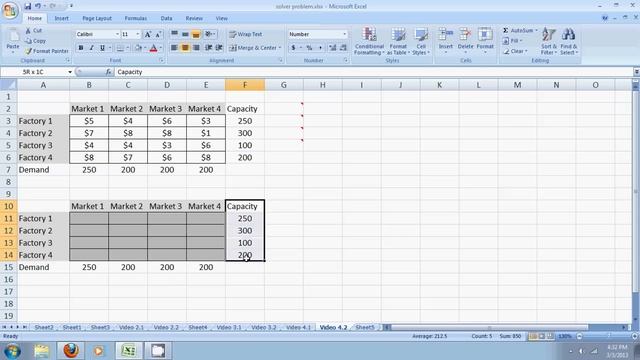Toggle Bold formatting
The width and height of the screenshot is (640, 360).
[x=81, y=48]
